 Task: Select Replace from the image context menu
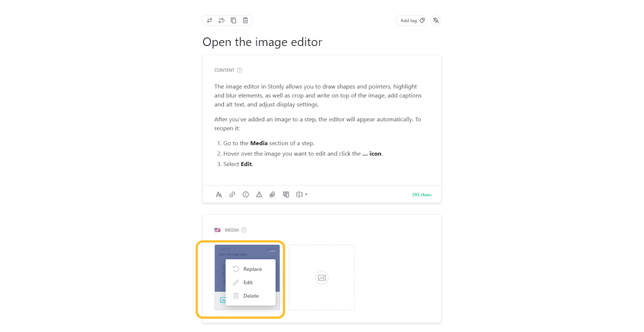coord(251,269)
